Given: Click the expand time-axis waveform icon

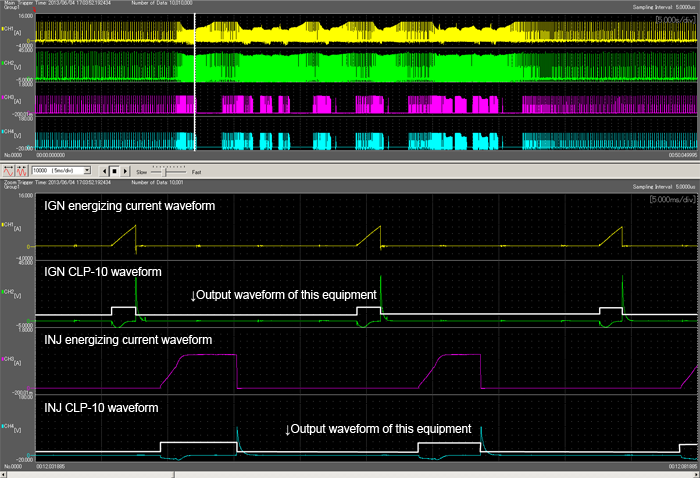Looking at the screenshot, I should pos(8,171).
